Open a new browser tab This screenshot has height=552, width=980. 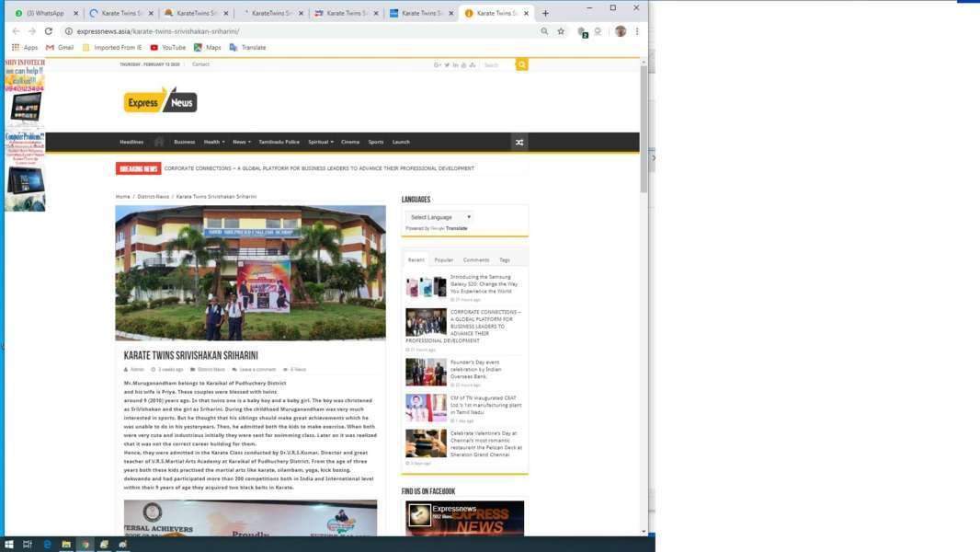click(x=545, y=13)
